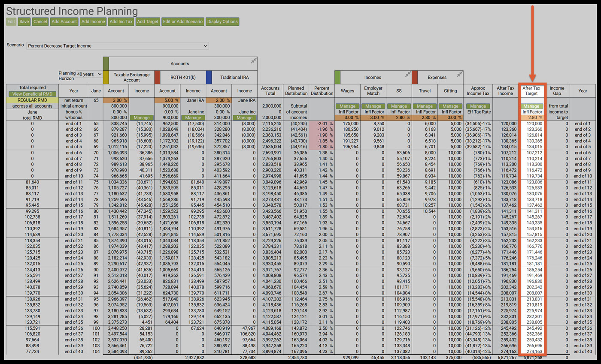This screenshot has width=601, height=364.
Task: Click the Save button
Action: (24, 21)
